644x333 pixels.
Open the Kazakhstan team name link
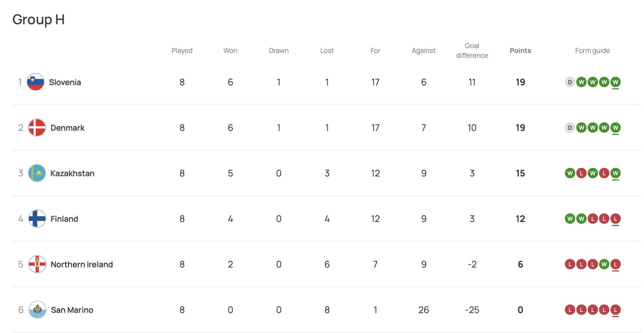pyautogui.click(x=72, y=173)
